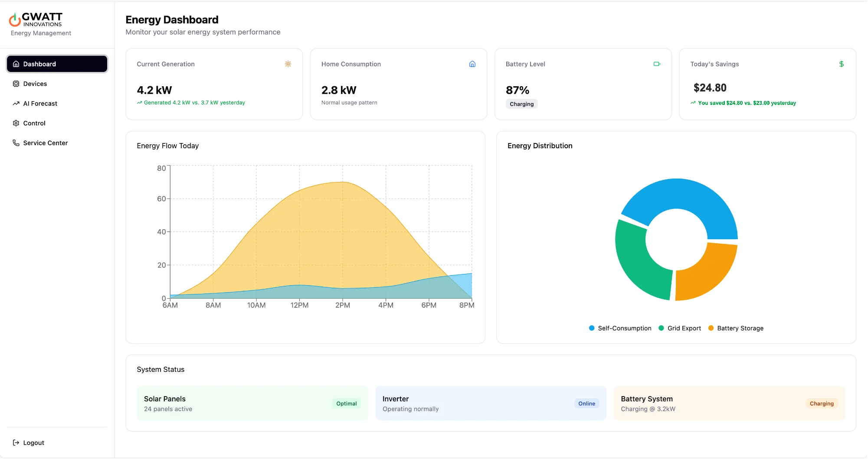Select the Dashboard tab in the sidebar

(57, 64)
